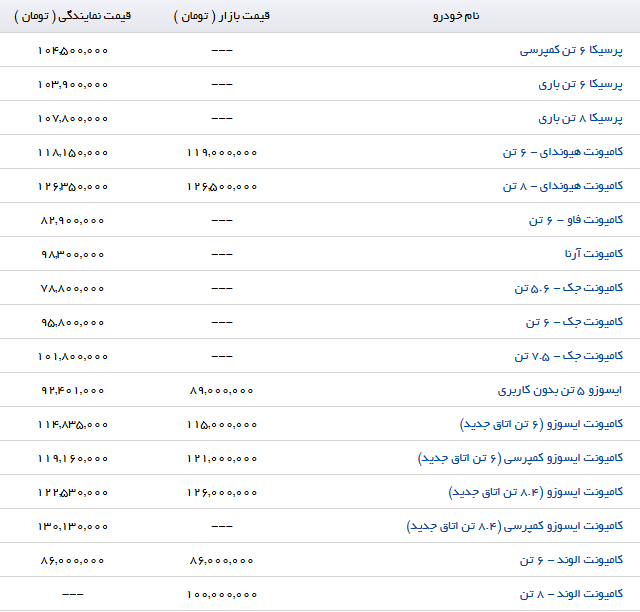Screen dimensions: 640x612
Task: Open کامیونت ایسوزو کمپرسی (۶ تن اتاق جدید) link
Action: [x=520, y=458]
